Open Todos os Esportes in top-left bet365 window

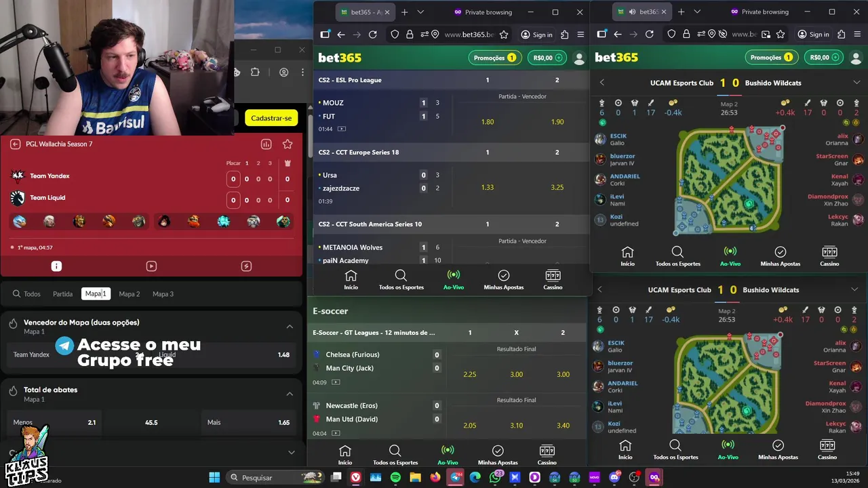401,279
